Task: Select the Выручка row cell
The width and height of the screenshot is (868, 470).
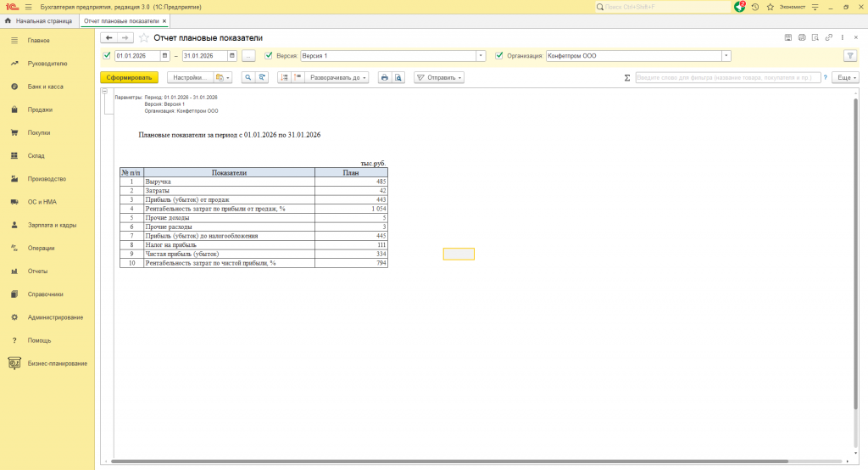Action: pyautogui.click(x=229, y=182)
